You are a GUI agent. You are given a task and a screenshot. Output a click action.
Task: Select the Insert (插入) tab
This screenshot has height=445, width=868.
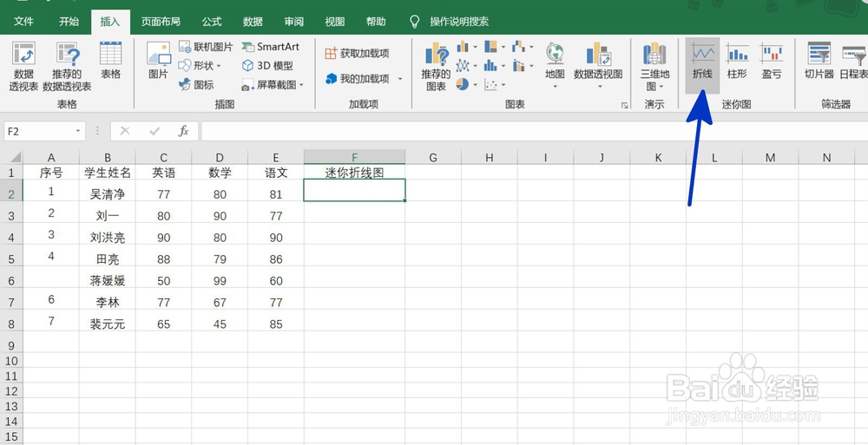pyautogui.click(x=110, y=22)
